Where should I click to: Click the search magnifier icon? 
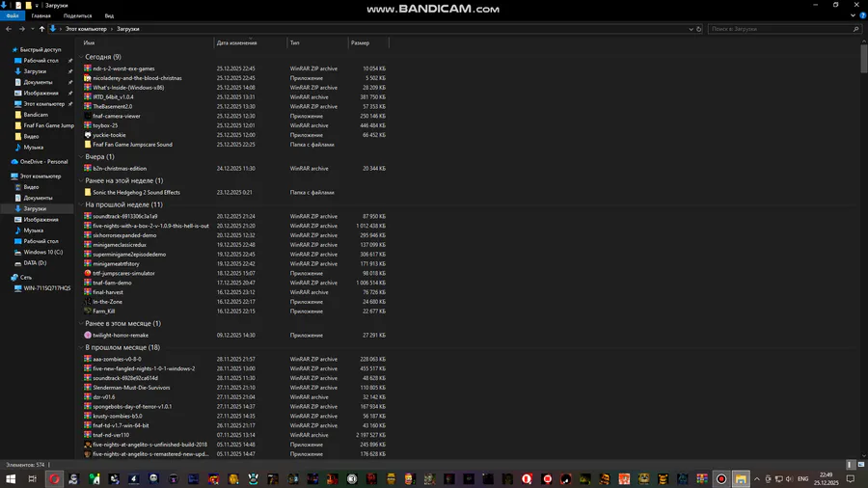click(x=855, y=29)
